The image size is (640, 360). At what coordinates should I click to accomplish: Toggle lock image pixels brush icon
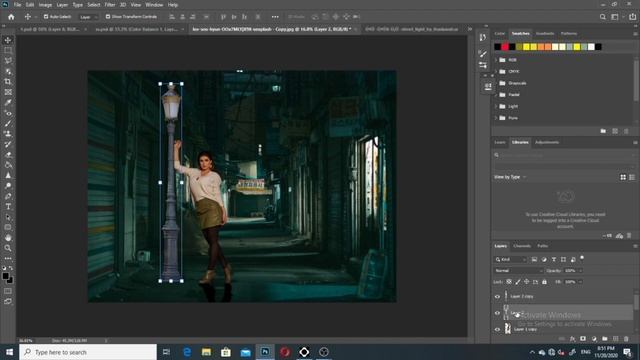[518, 282]
